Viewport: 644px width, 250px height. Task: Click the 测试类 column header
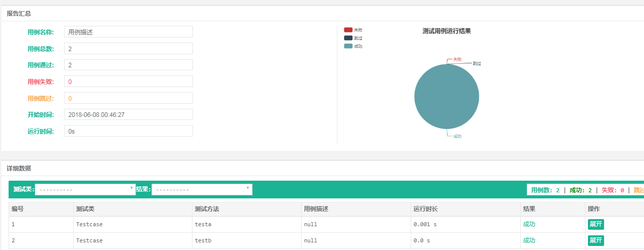132,209
